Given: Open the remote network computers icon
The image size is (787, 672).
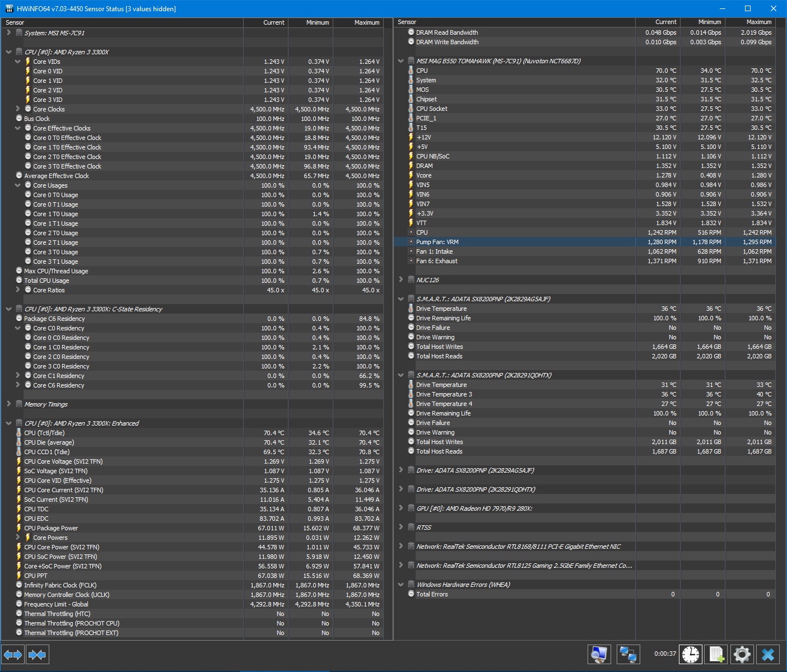Looking at the screenshot, I should (x=628, y=654).
